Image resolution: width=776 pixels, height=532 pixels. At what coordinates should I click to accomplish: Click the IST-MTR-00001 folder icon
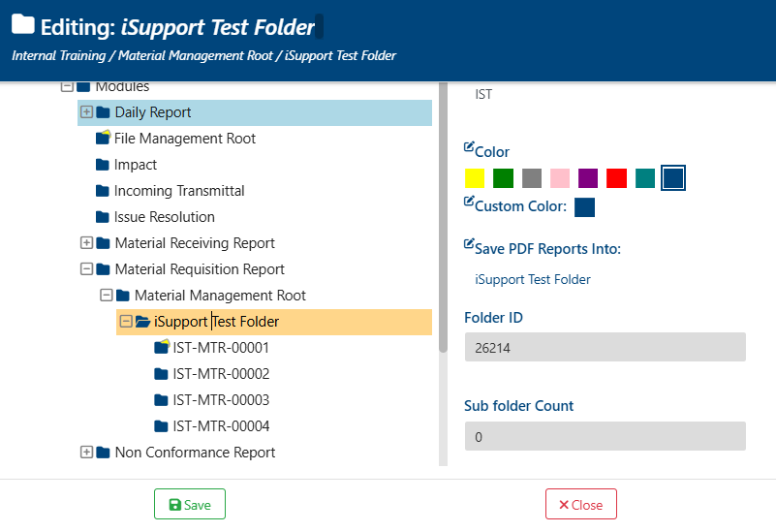(162, 346)
